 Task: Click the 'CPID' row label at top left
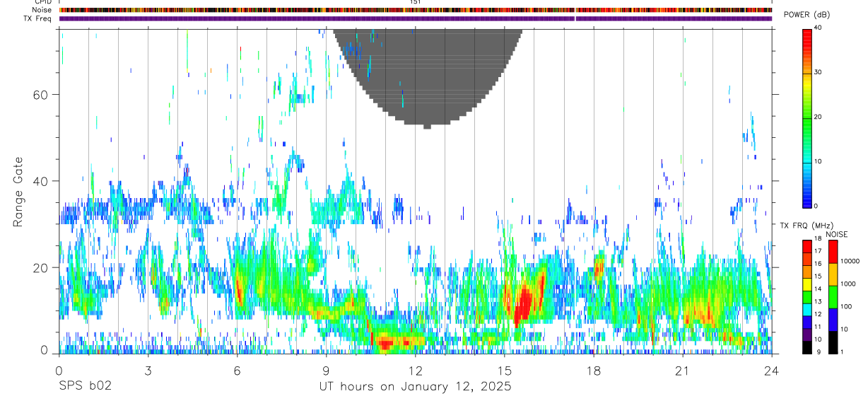tap(42, 2)
